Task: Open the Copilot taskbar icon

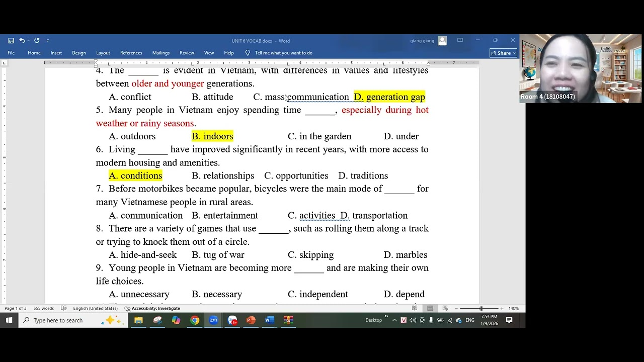Action: [176, 320]
